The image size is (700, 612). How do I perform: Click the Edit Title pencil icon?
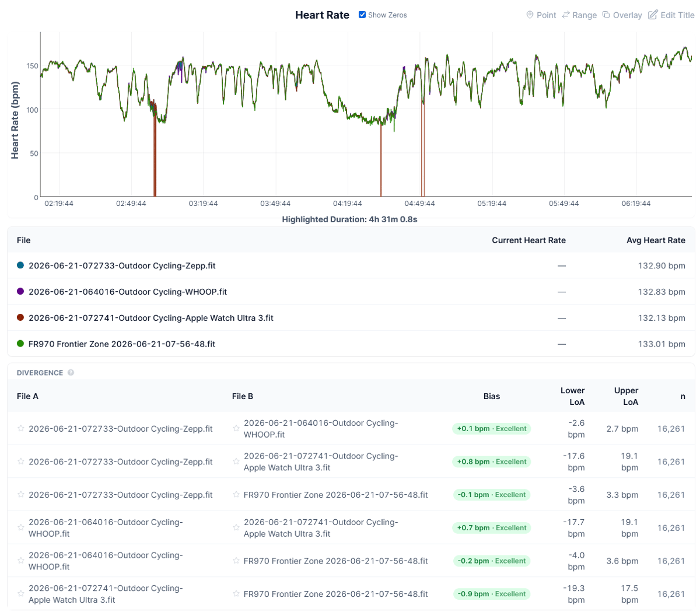(653, 15)
